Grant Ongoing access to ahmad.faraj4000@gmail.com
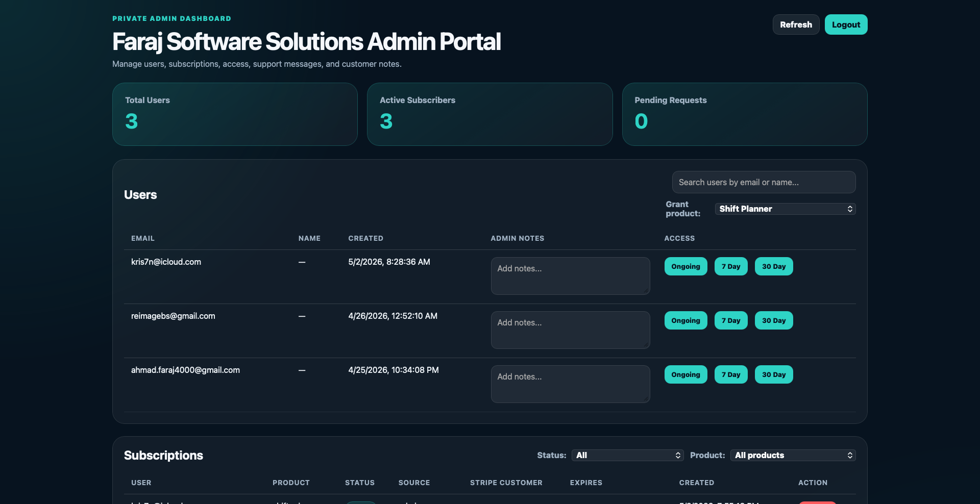The height and width of the screenshot is (504, 980). click(x=685, y=374)
